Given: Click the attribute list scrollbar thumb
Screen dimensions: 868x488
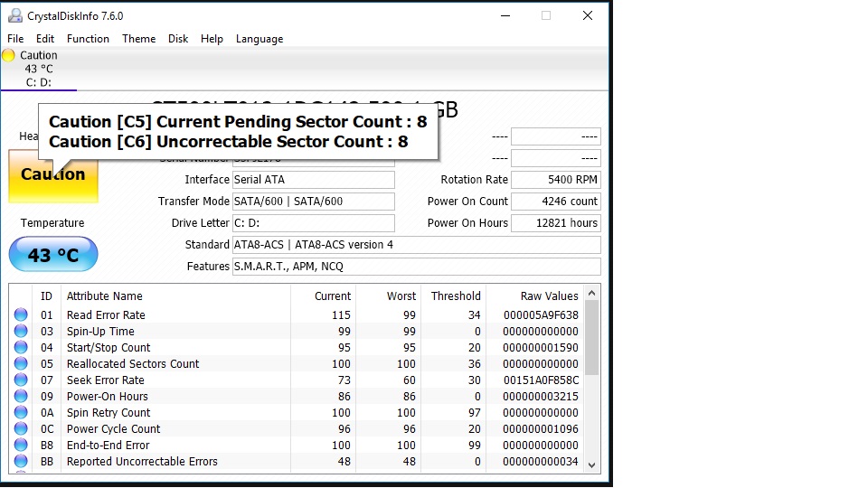Looking at the screenshot, I should click(591, 337).
